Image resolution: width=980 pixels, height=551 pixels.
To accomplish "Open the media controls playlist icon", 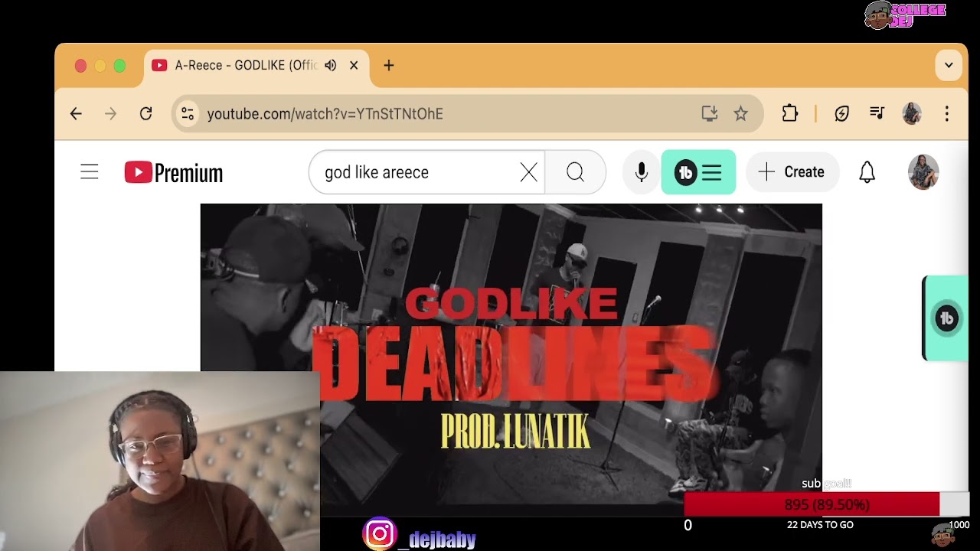I will 877,113.
